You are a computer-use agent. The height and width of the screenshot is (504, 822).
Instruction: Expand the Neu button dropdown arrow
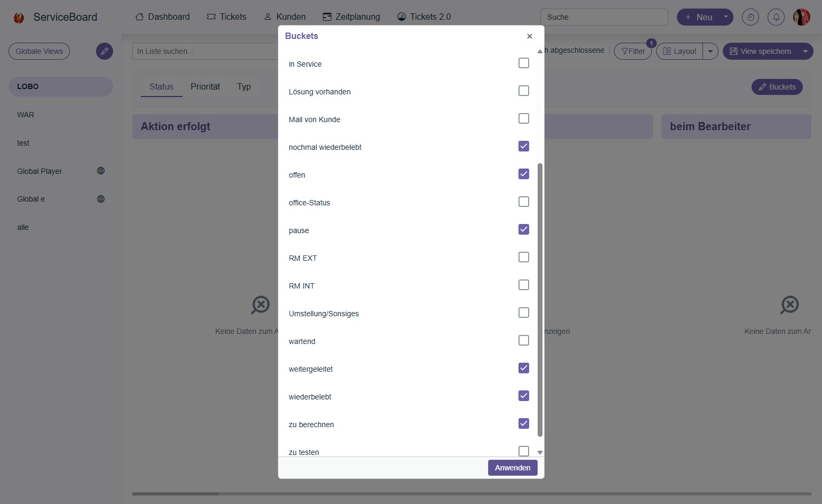(725, 17)
